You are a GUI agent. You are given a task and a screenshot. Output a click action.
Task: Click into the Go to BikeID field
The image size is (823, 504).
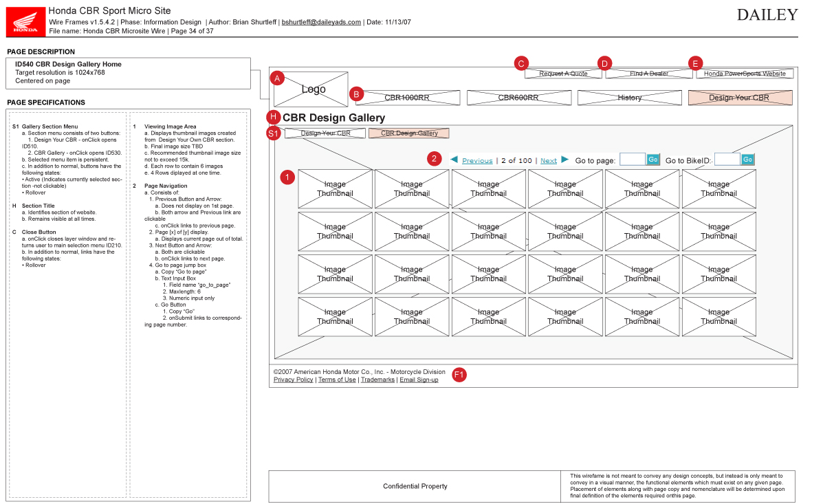click(x=727, y=160)
